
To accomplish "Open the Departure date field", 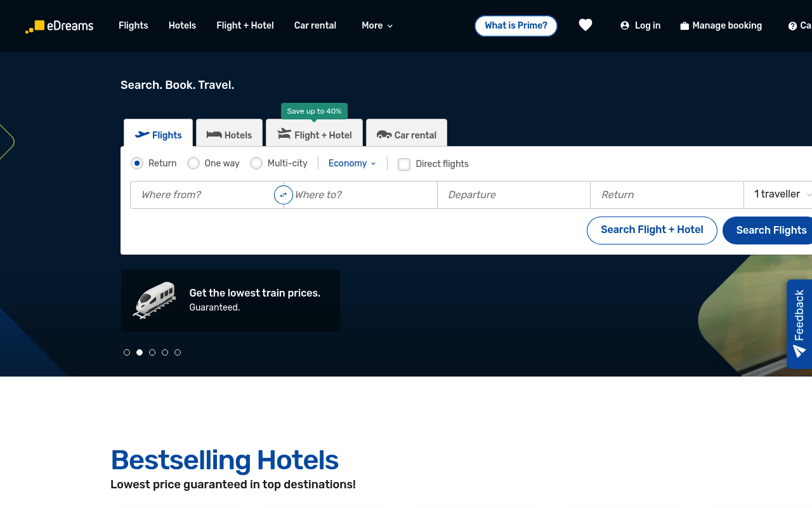I will point(514,195).
